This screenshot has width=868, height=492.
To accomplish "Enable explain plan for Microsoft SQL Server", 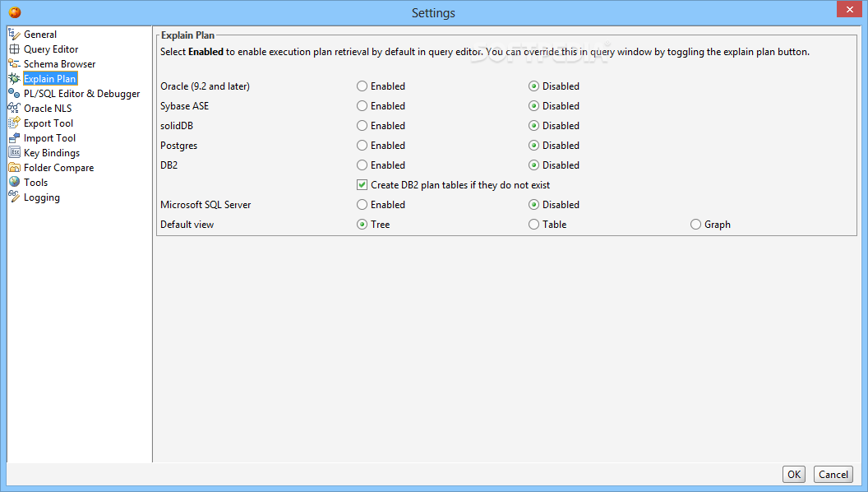I will click(362, 205).
